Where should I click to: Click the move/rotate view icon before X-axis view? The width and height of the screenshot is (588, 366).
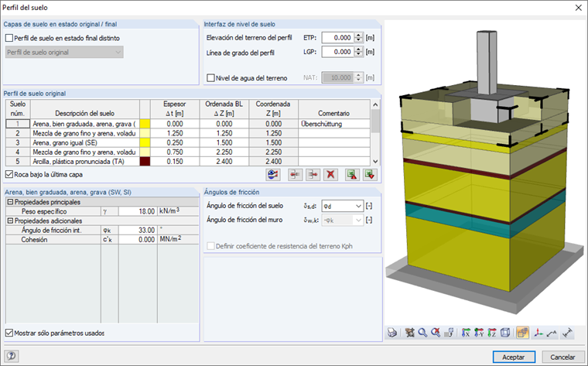pyautogui.click(x=449, y=333)
